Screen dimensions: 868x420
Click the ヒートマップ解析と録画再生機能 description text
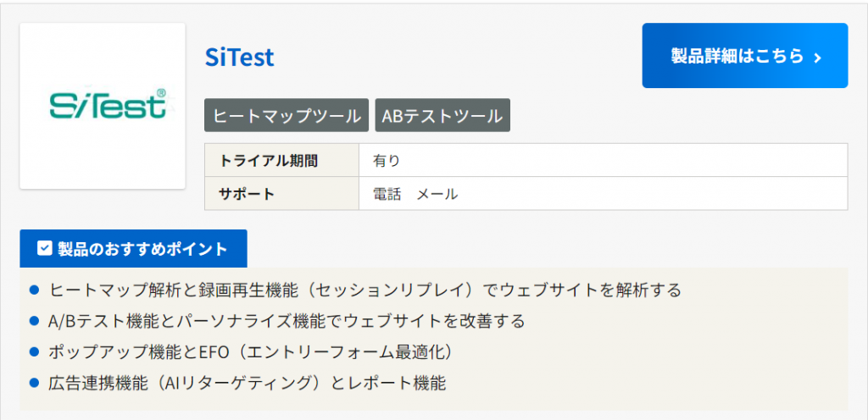point(364,290)
